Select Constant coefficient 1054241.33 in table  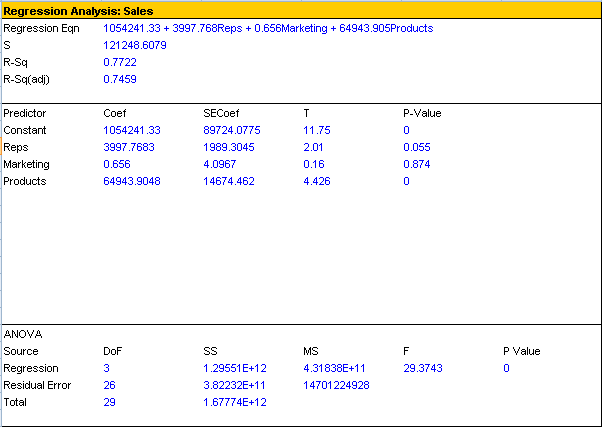(x=132, y=130)
